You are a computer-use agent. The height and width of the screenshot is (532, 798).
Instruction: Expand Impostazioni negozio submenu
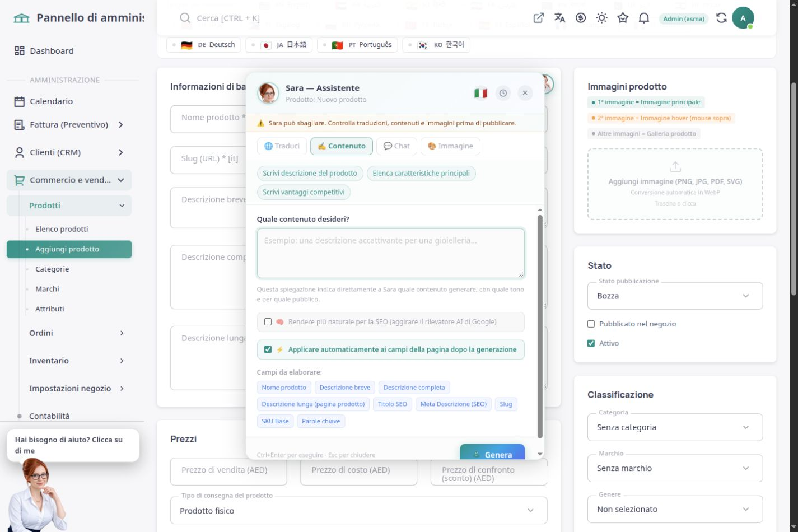click(122, 389)
